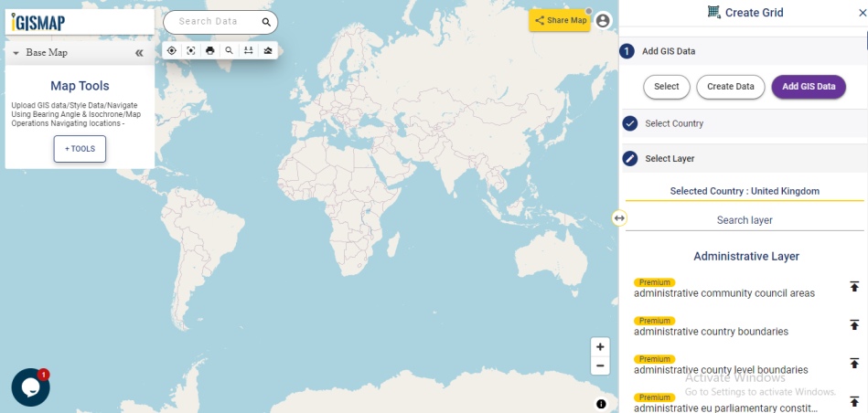Click the step 1 number badge
Image resolution: width=868 pixels, height=413 pixels.
click(627, 51)
